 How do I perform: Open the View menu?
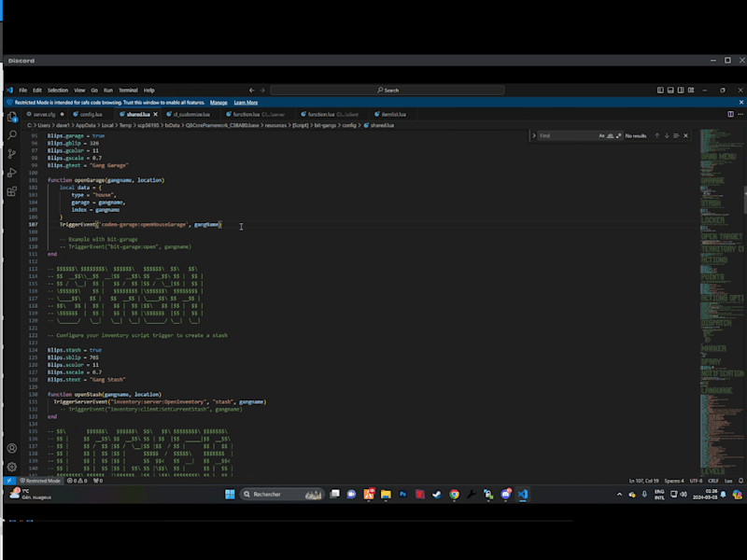(79, 90)
